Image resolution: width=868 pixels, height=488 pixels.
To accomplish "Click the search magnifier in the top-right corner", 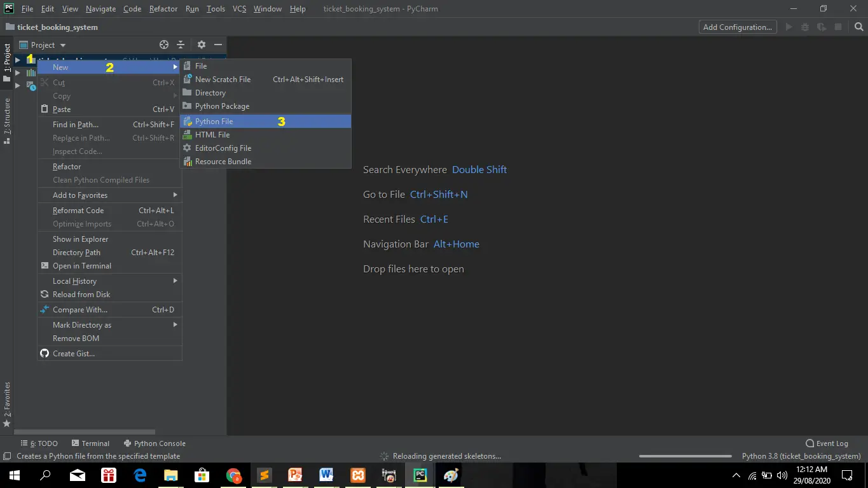I will click(860, 27).
